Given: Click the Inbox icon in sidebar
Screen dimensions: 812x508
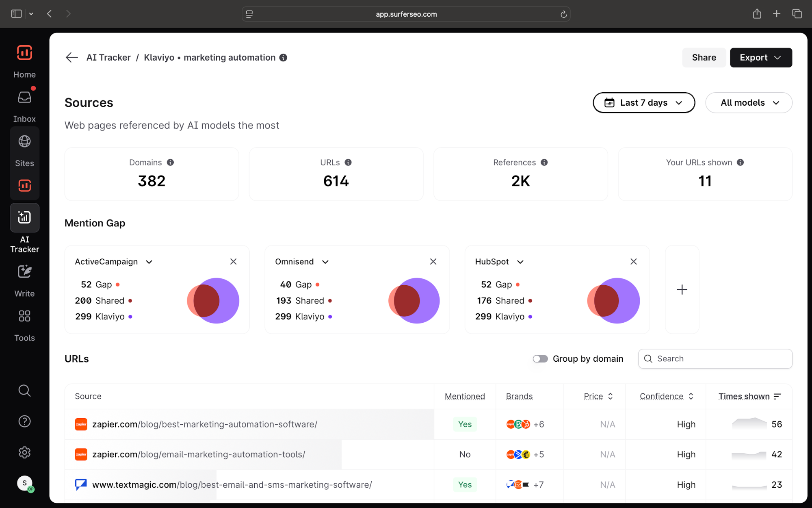Looking at the screenshot, I should (x=24, y=98).
